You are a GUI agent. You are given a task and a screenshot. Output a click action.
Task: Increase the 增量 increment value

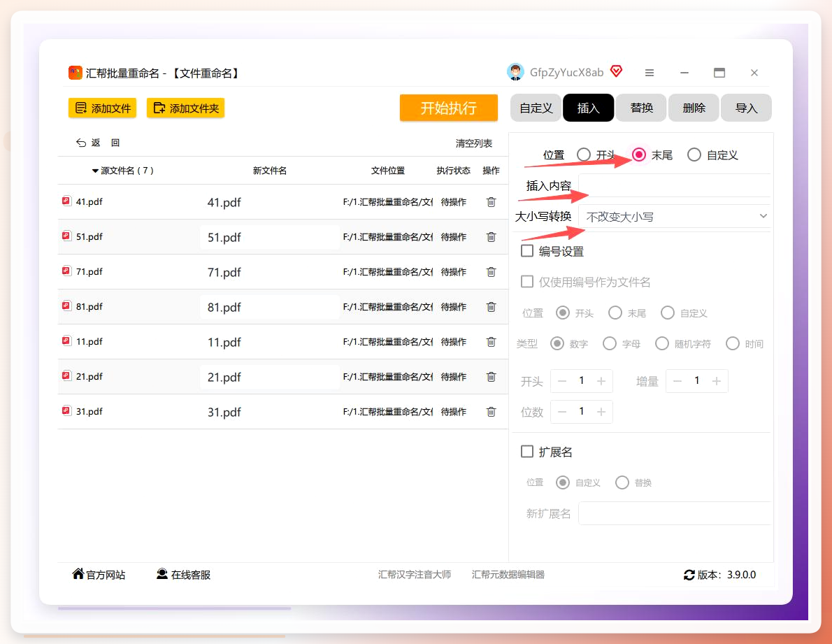pos(717,381)
